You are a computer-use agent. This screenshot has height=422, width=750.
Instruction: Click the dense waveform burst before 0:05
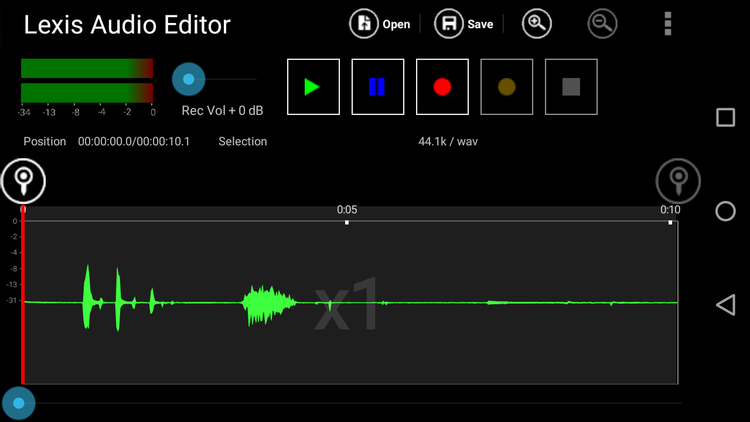[x=268, y=305]
